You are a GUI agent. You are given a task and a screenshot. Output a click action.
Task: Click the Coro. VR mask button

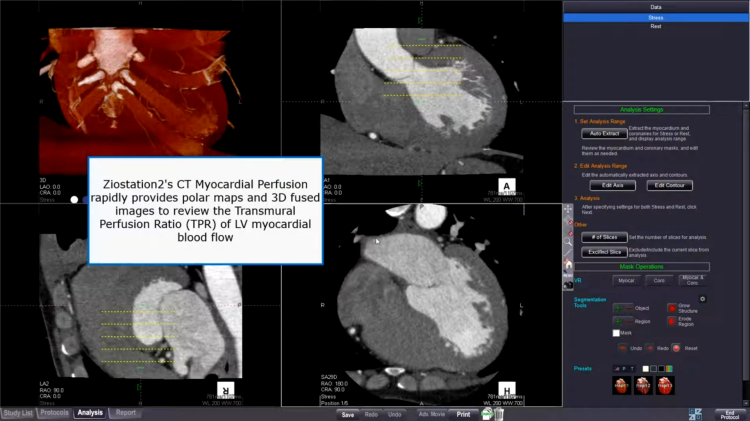tap(659, 281)
